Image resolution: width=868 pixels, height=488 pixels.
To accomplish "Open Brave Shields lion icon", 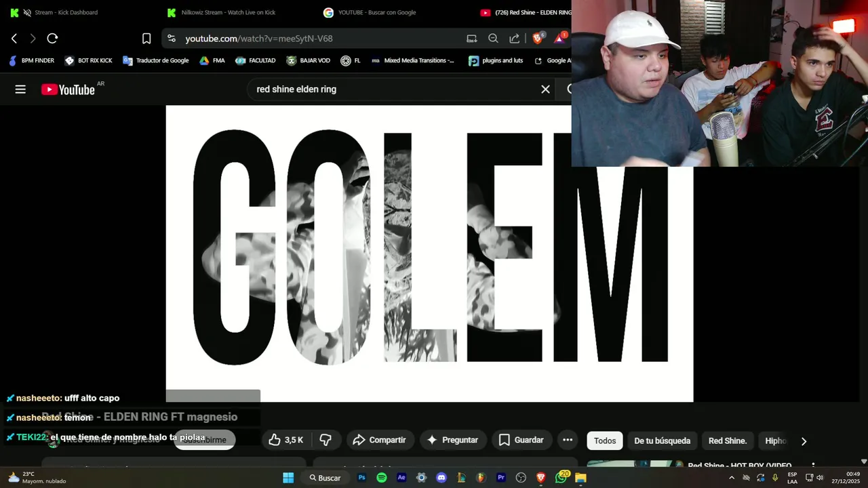I will (x=538, y=39).
